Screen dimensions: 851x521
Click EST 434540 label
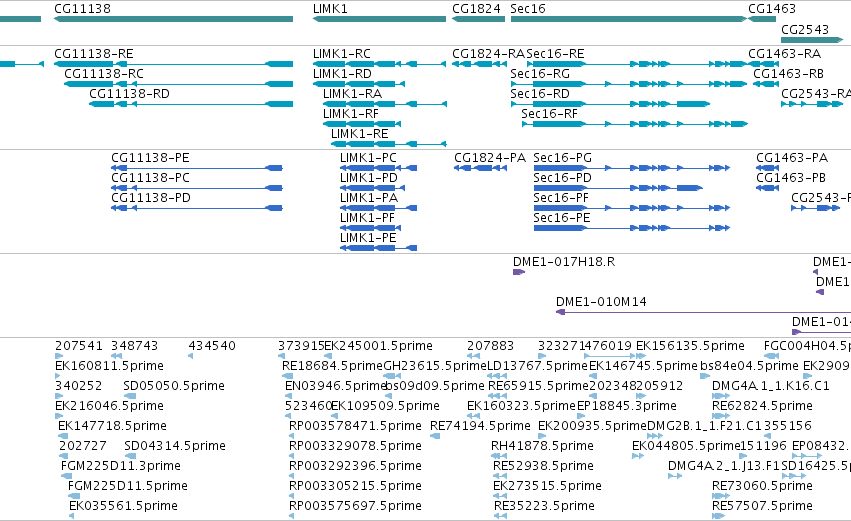coord(212,346)
